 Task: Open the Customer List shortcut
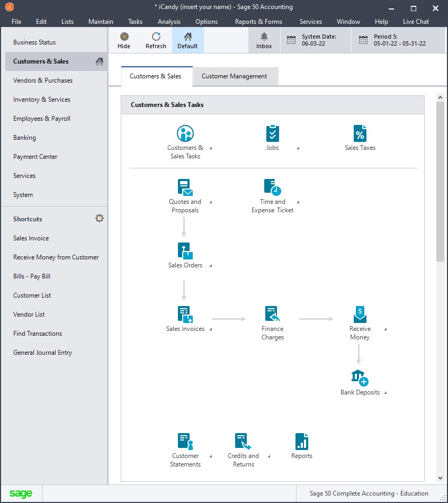(x=32, y=295)
